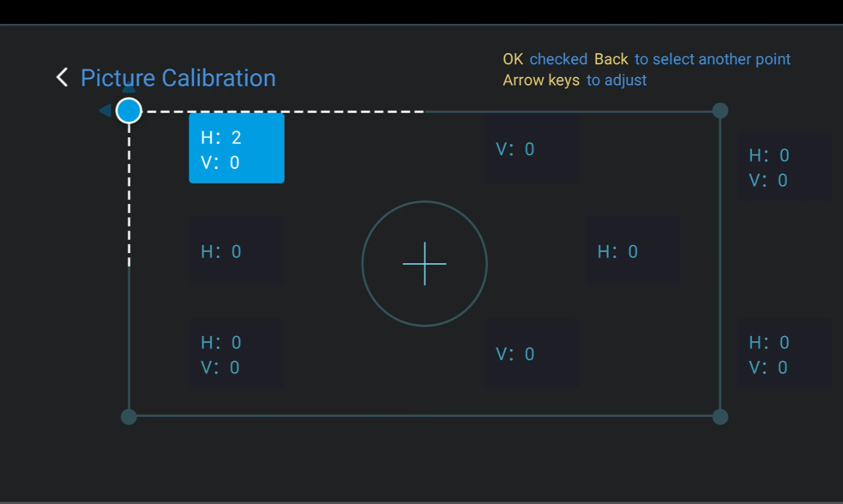Screen dimensions: 843x504
Task: Click the left arrow next to top-left point
Action: pyautogui.click(x=105, y=111)
